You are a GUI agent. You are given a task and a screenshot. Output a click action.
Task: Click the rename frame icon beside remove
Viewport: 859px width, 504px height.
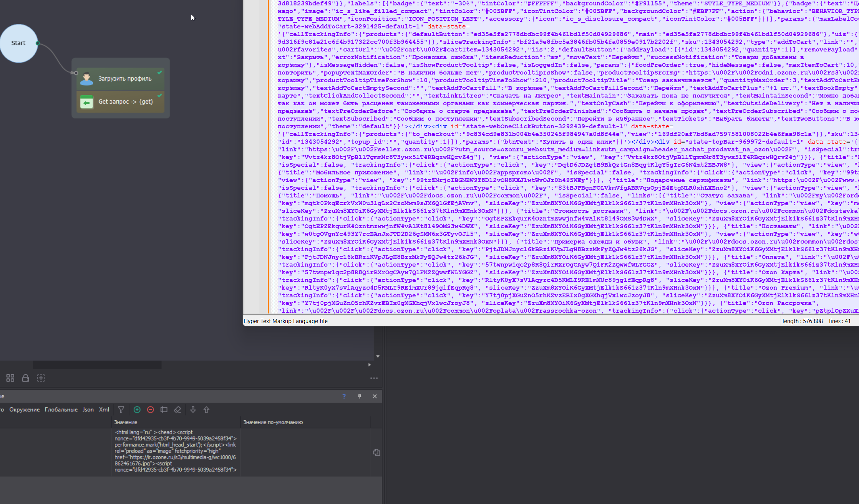pos(164,410)
